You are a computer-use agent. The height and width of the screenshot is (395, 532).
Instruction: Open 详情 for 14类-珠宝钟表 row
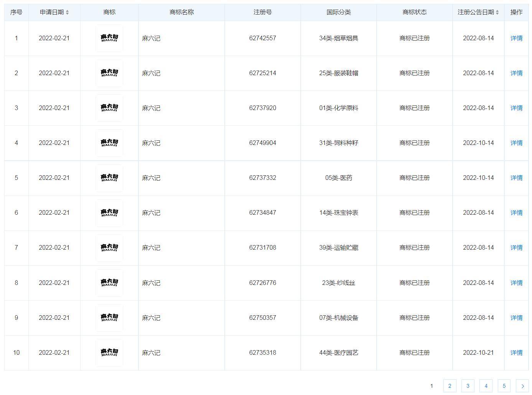[x=516, y=213]
